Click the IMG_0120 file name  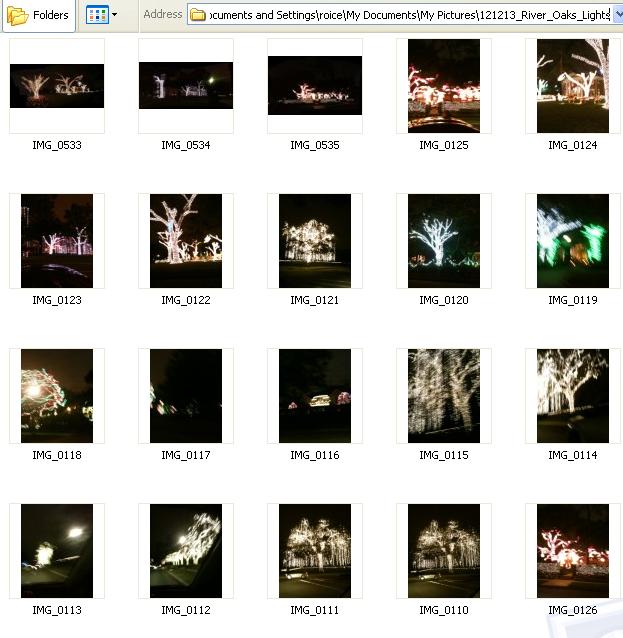point(444,300)
